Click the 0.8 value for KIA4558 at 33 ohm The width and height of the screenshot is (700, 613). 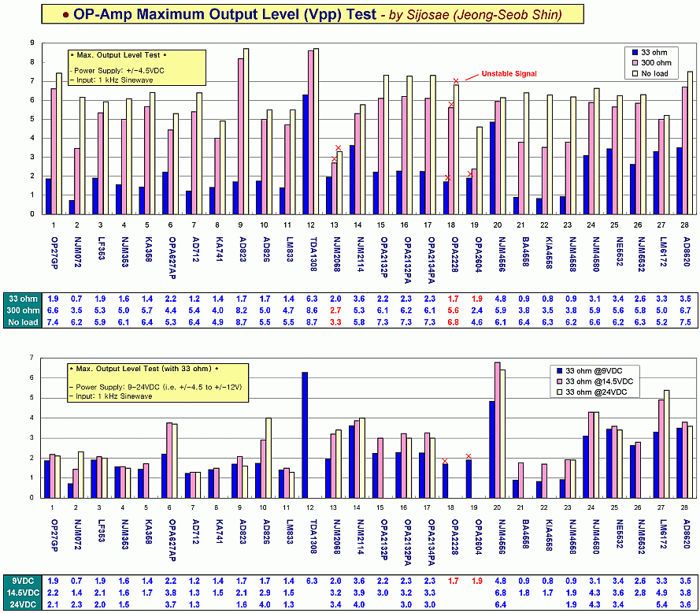[547, 299]
